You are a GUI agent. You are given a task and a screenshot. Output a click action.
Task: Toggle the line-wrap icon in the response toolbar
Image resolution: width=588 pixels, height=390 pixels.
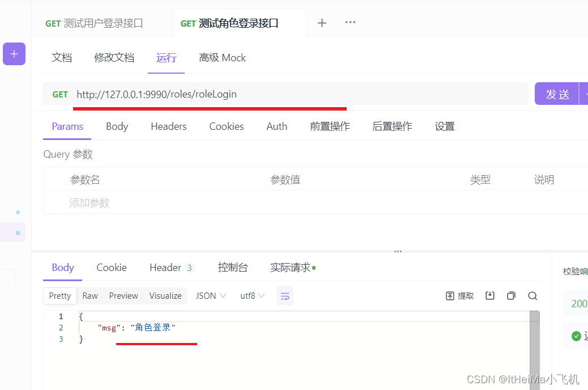tap(285, 295)
